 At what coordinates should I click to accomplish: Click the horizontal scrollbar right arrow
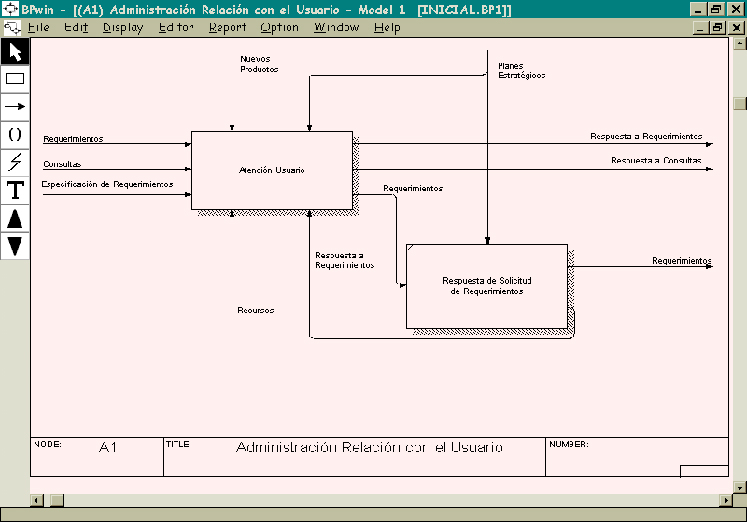pos(725,499)
